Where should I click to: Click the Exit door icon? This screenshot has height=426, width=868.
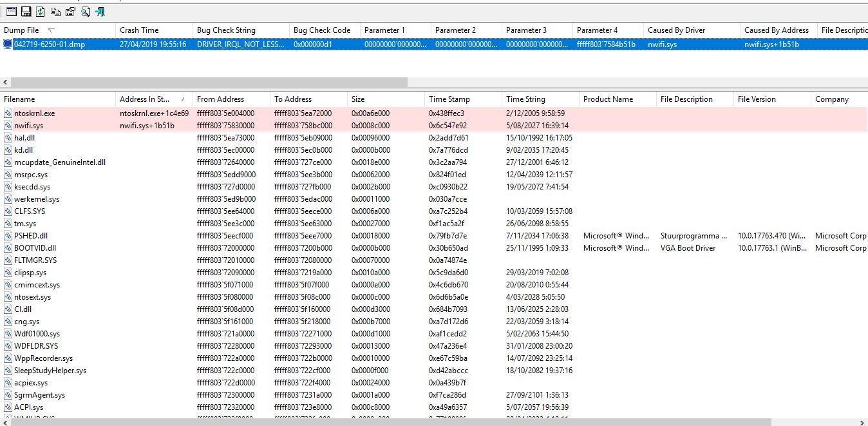100,12
